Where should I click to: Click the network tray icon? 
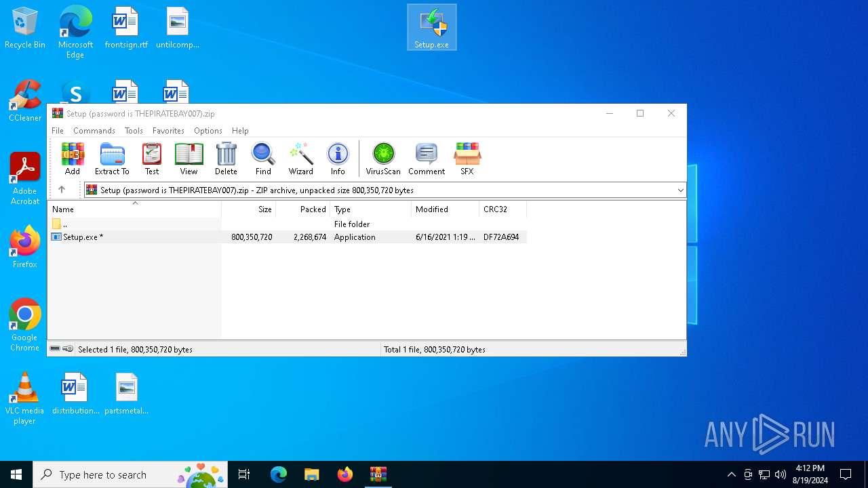(x=764, y=474)
